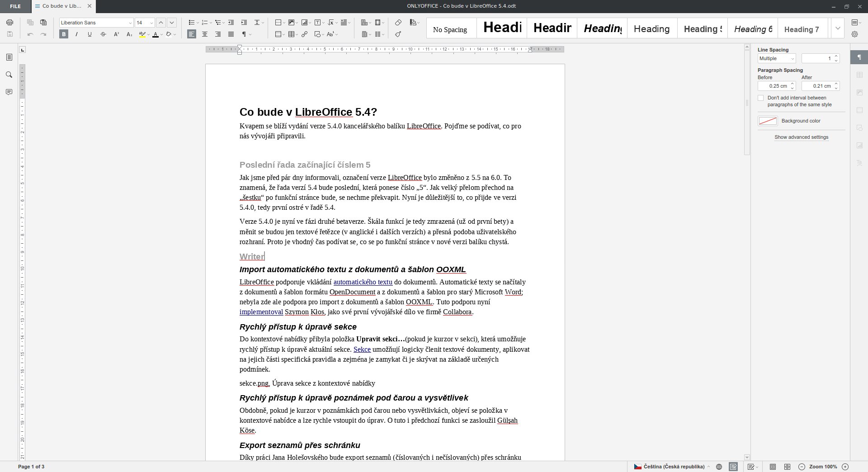
Task: Toggle Bold formatting off
Action: pyautogui.click(x=64, y=34)
